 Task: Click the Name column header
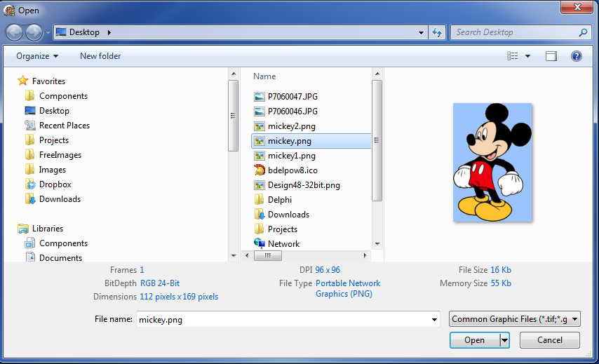[x=264, y=76]
